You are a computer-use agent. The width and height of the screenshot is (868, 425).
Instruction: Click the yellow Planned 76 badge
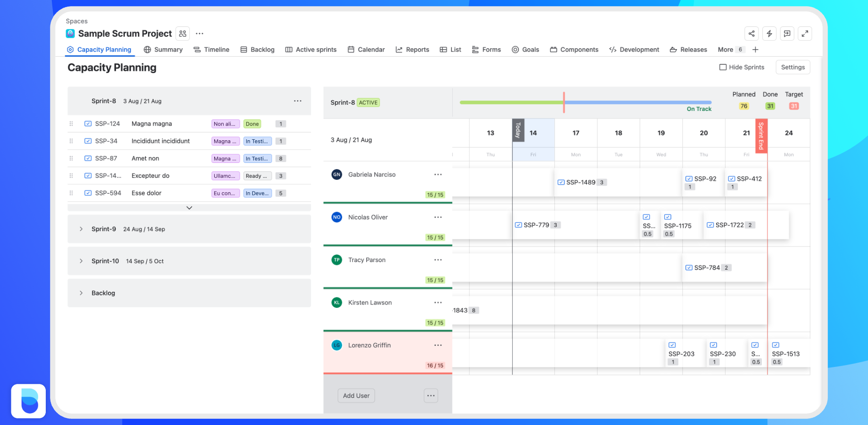744,106
